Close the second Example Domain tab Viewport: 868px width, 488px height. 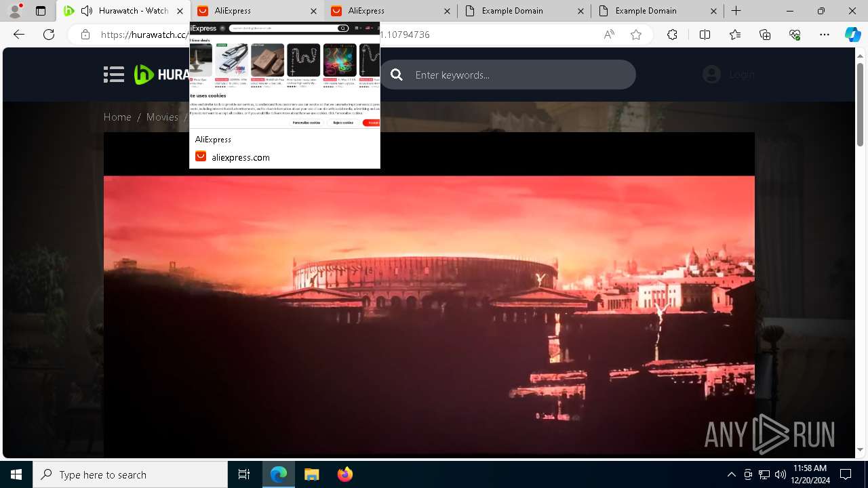[x=714, y=11]
